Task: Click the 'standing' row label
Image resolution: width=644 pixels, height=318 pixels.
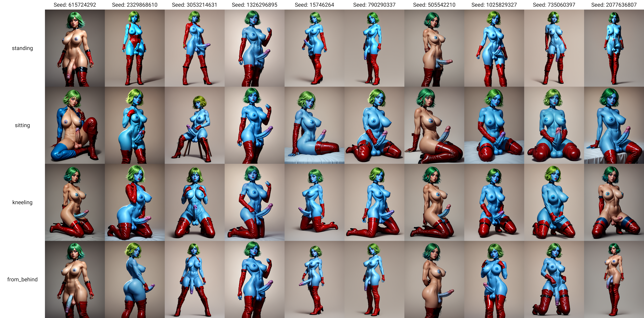Action: [x=22, y=48]
